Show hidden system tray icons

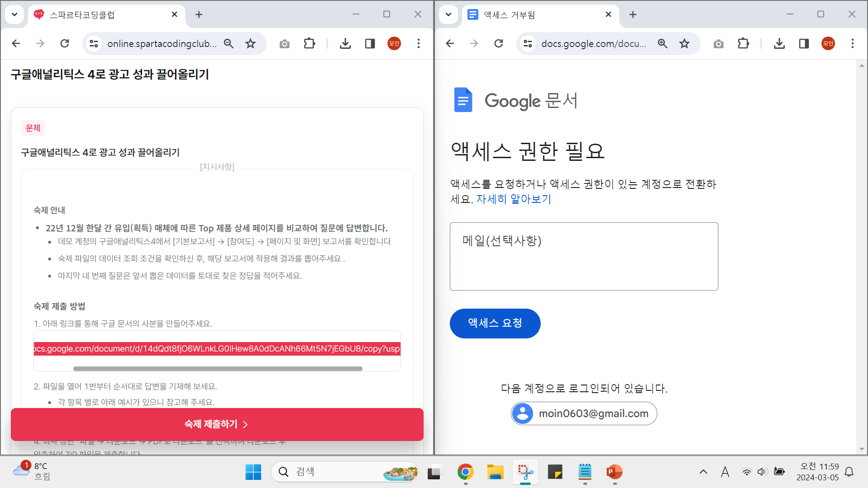(x=703, y=472)
